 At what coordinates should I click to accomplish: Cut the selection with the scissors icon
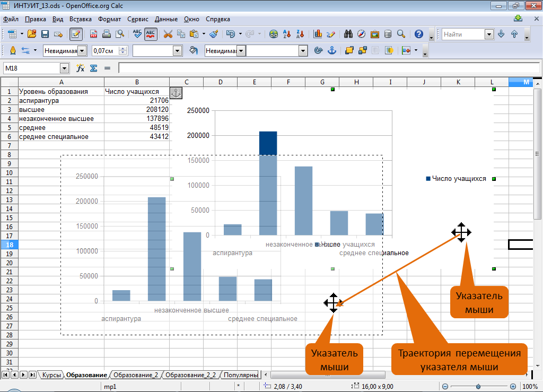pos(168,34)
